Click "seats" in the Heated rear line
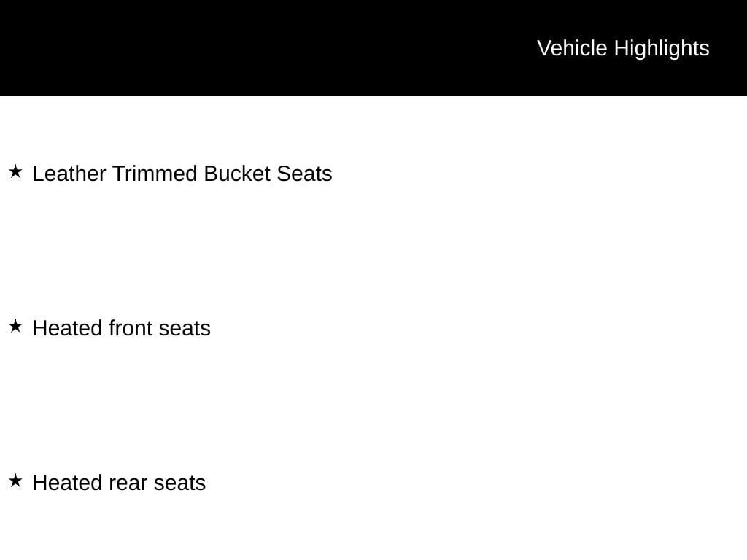747x560 pixels. pos(180,483)
